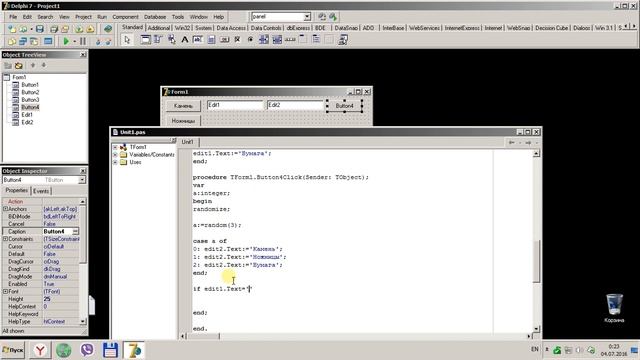Open the Viber icon in the taskbar
The height and width of the screenshot is (360, 640).
click(87, 350)
